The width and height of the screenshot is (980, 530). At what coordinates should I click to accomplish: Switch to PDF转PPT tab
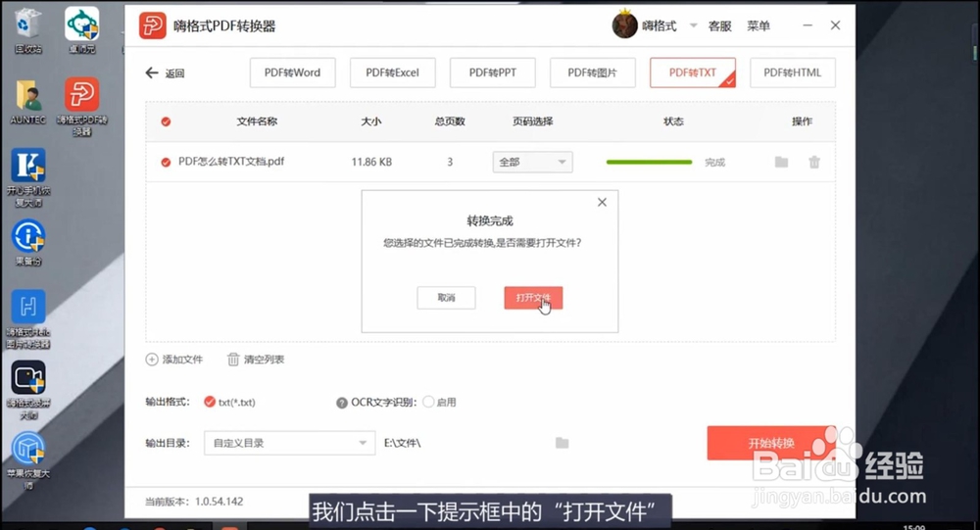point(493,72)
